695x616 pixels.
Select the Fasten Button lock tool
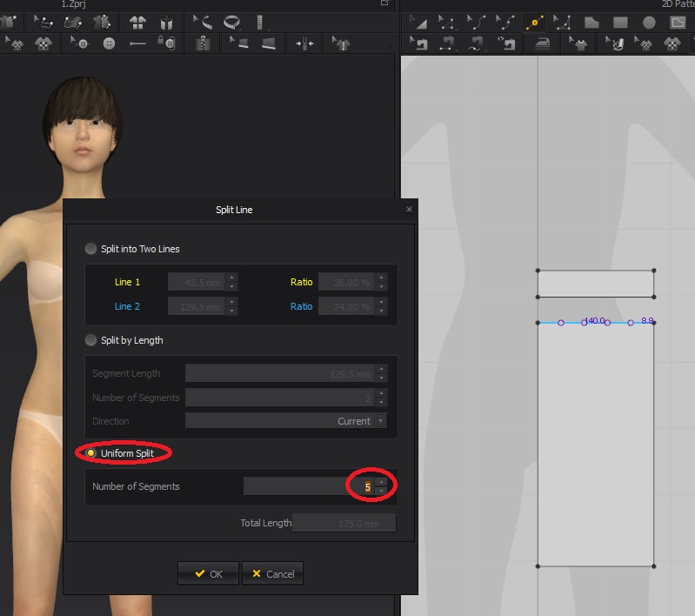(166, 43)
